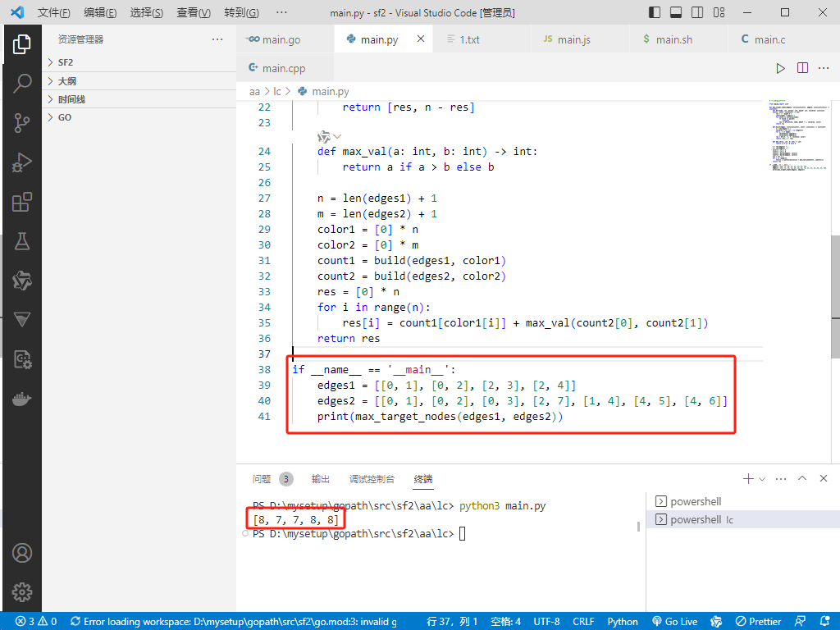Open the Testing flask view
The image size is (840, 630).
pos(22,241)
